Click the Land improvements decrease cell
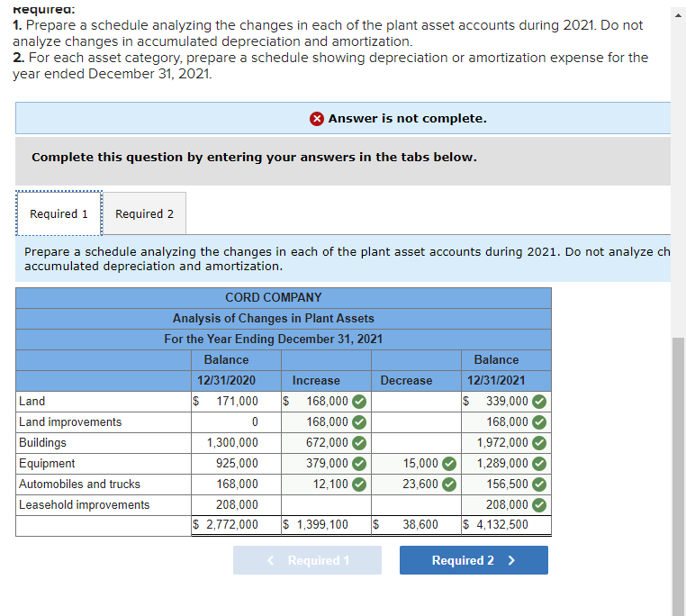This screenshot has width=686, height=616. click(x=416, y=422)
